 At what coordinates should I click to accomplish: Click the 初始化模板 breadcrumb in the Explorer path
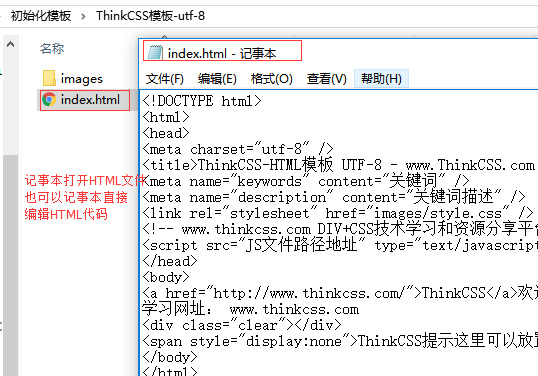(x=41, y=16)
